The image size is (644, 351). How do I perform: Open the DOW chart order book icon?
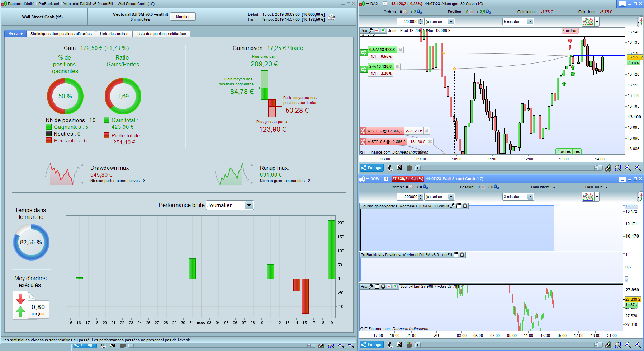409,345
